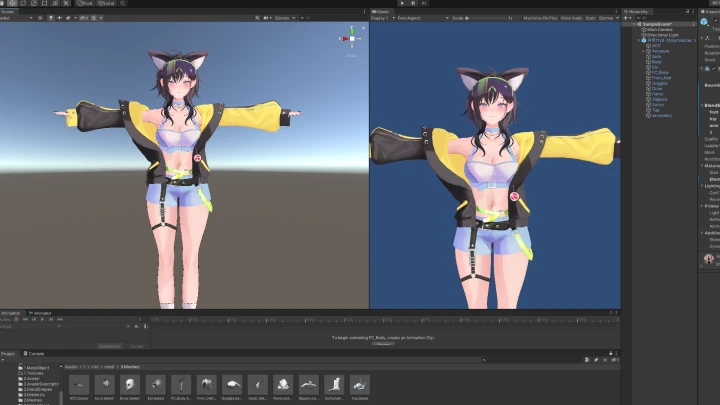Play the animation clip in Animation window
The image size is (720, 405).
click(x=42, y=319)
